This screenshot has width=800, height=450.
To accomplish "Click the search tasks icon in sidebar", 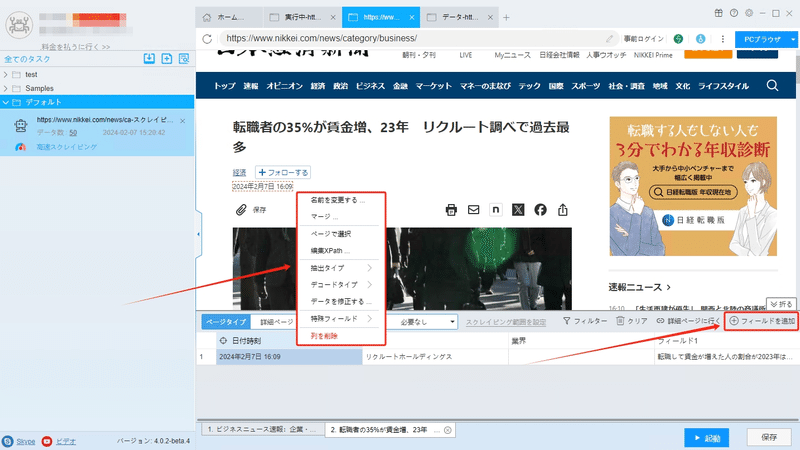I will click(184, 59).
